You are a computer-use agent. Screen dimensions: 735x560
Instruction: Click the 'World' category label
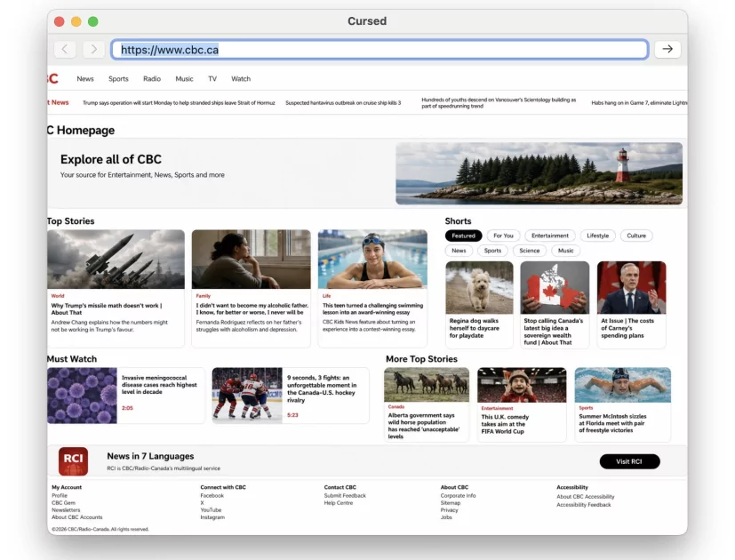pos(58,296)
